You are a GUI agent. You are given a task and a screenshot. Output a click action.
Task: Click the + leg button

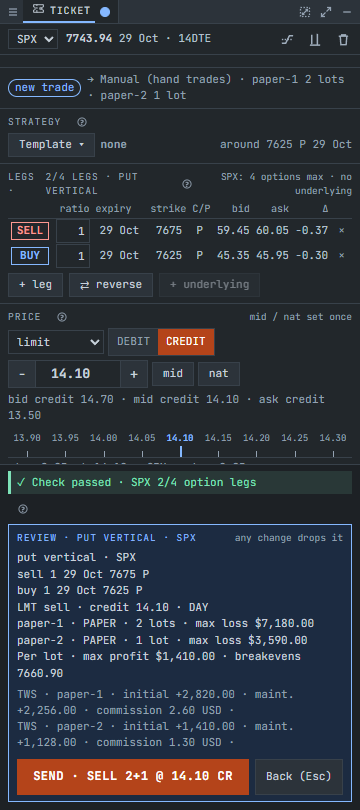36,285
